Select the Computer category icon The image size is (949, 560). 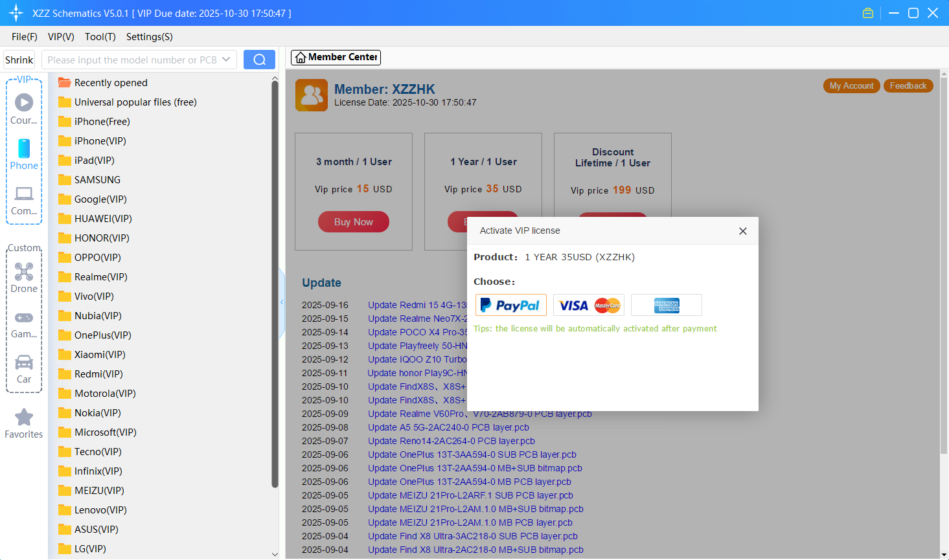[x=24, y=194]
